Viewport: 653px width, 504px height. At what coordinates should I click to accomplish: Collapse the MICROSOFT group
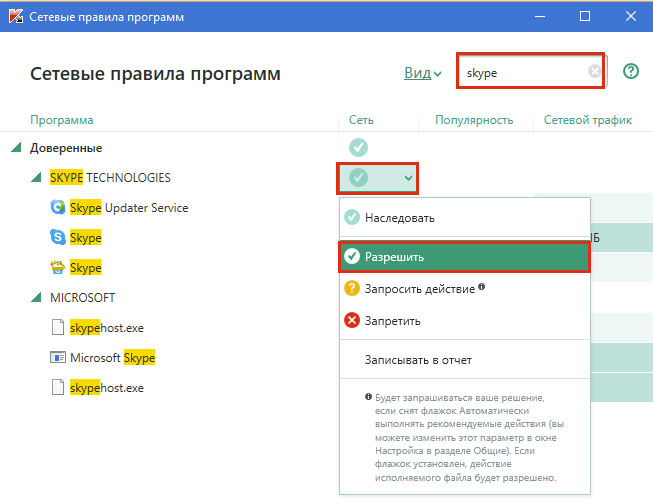pyautogui.click(x=36, y=297)
